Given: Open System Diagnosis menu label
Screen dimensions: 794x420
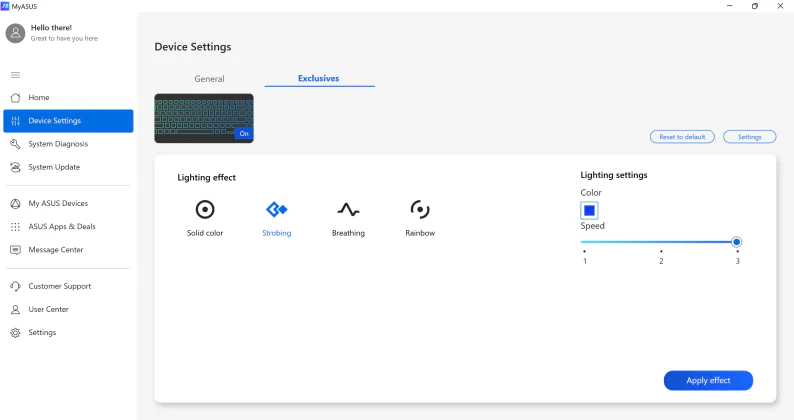Looking at the screenshot, I should pos(58,144).
